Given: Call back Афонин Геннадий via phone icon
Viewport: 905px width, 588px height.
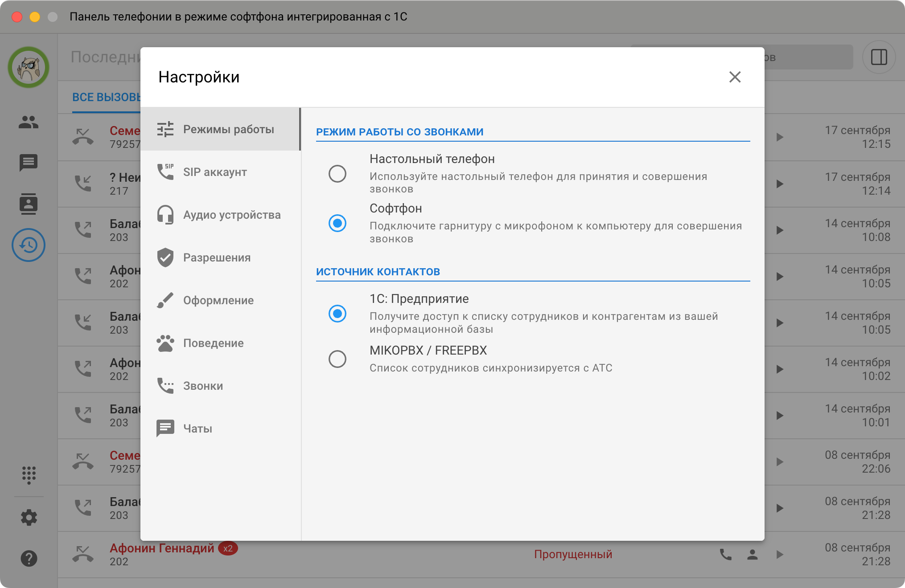Looking at the screenshot, I should [725, 555].
